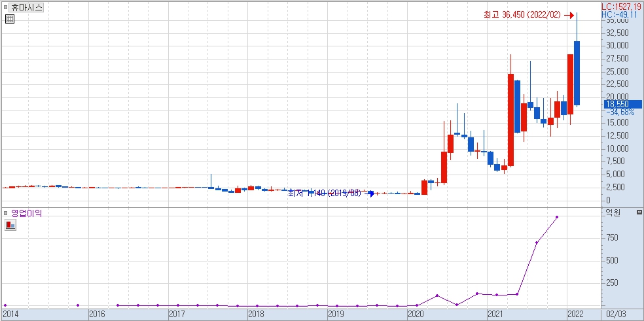Click the highest purple operating profit point
This screenshot has height=321, width=644.
[x=557, y=217]
